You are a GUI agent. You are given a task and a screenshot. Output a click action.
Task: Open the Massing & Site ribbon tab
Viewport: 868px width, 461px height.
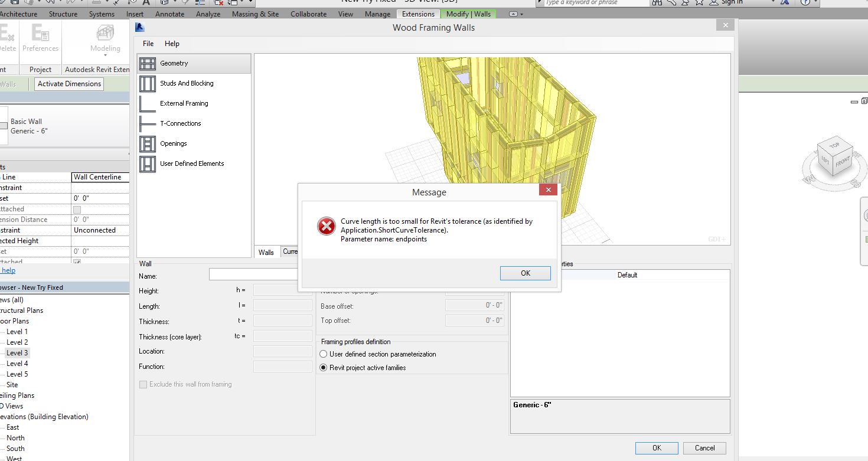tap(255, 14)
